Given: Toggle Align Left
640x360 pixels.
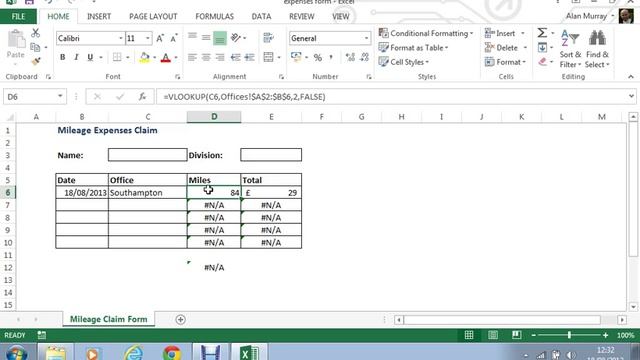Looking at the screenshot, I should [x=192, y=57].
